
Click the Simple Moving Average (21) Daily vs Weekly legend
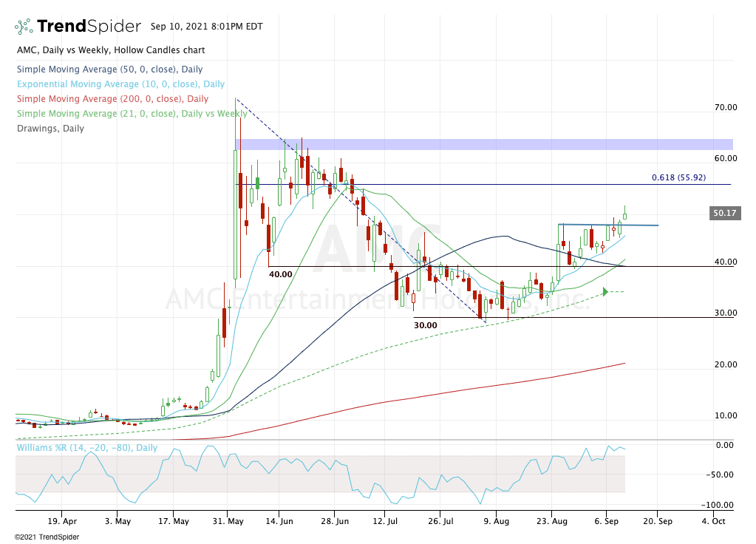click(132, 114)
